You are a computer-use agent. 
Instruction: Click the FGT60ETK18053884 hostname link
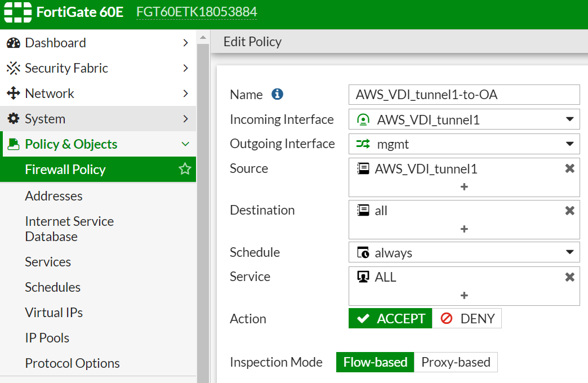pyautogui.click(x=196, y=12)
